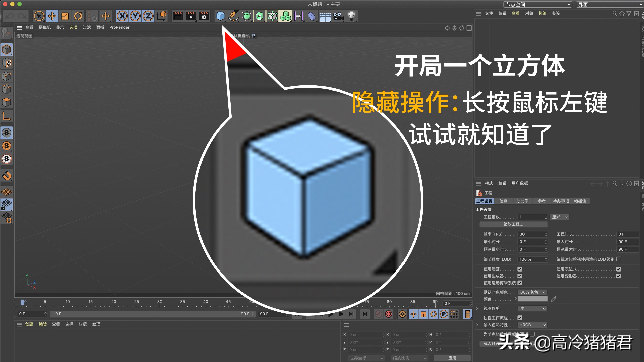The image size is (644, 362).
Task: Open the 厘米 units dropdown
Action: [x=559, y=217]
